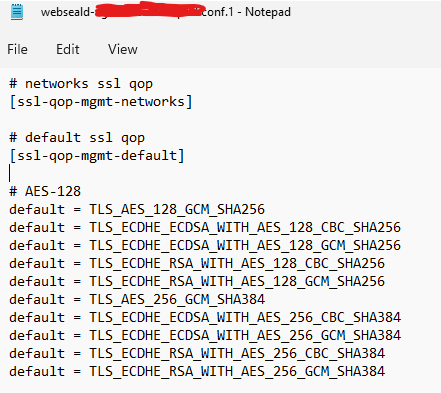Open the Edit menu
The width and height of the screenshot is (441, 393).
pyautogui.click(x=68, y=49)
